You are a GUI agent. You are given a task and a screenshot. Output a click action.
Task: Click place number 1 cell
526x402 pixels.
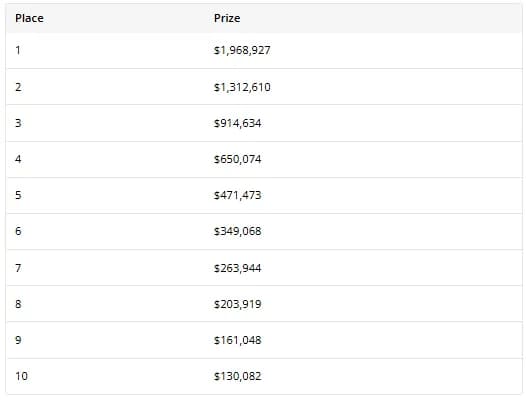(x=18, y=50)
